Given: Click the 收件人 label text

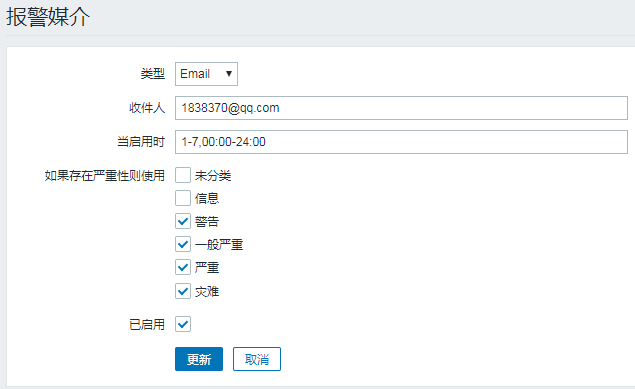Looking at the screenshot, I should 147,108.
